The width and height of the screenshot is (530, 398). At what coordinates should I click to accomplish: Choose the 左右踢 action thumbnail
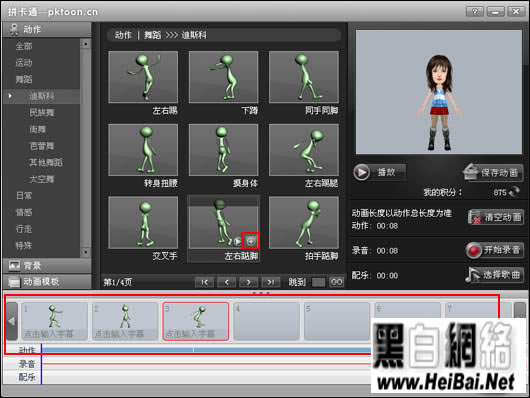[x=143, y=77]
